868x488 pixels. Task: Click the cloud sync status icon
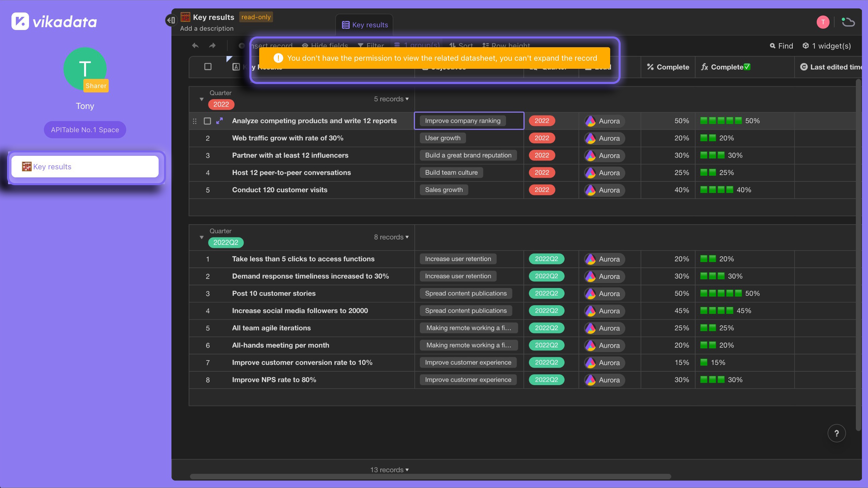pyautogui.click(x=848, y=22)
